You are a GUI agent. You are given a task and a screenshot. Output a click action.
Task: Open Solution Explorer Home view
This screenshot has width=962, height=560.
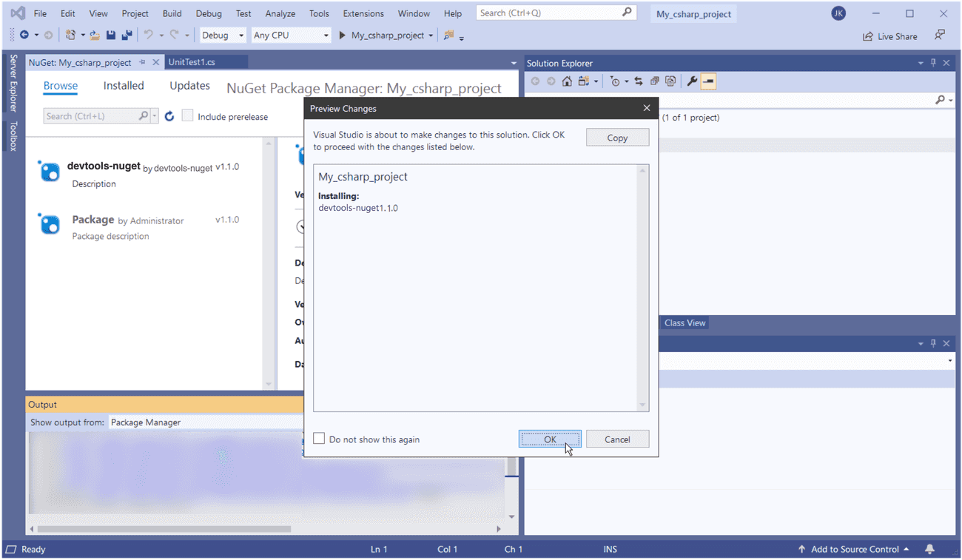click(x=567, y=81)
